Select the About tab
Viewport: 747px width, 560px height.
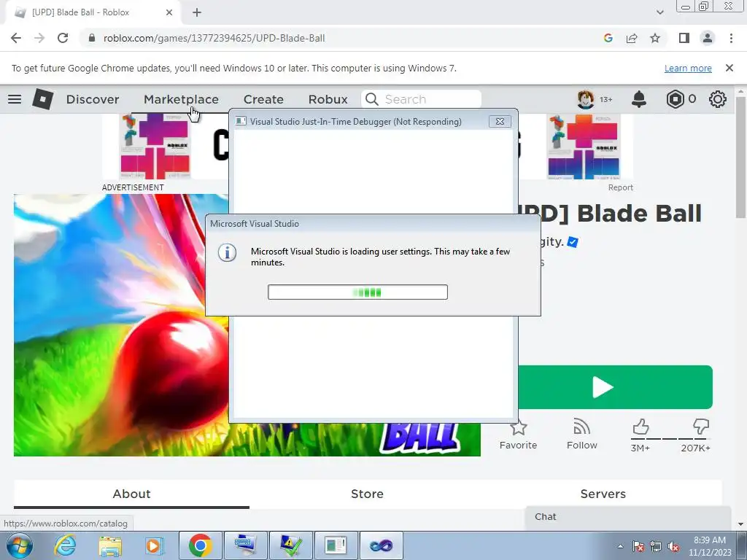[x=131, y=494]
